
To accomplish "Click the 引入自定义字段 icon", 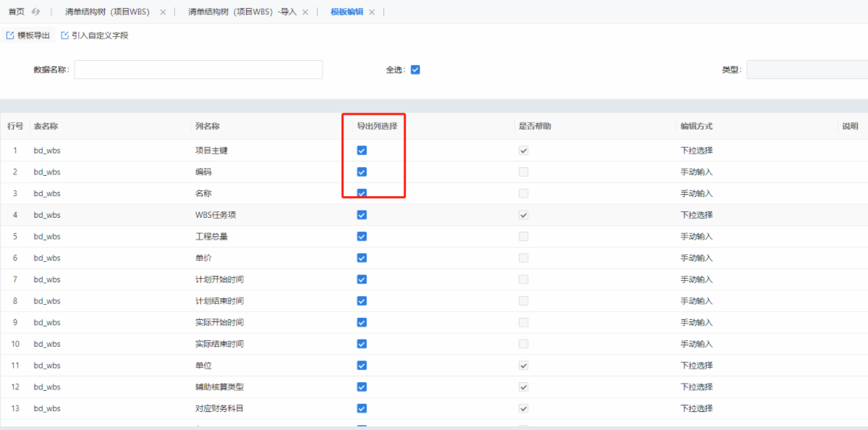I will tap(65, 35).
